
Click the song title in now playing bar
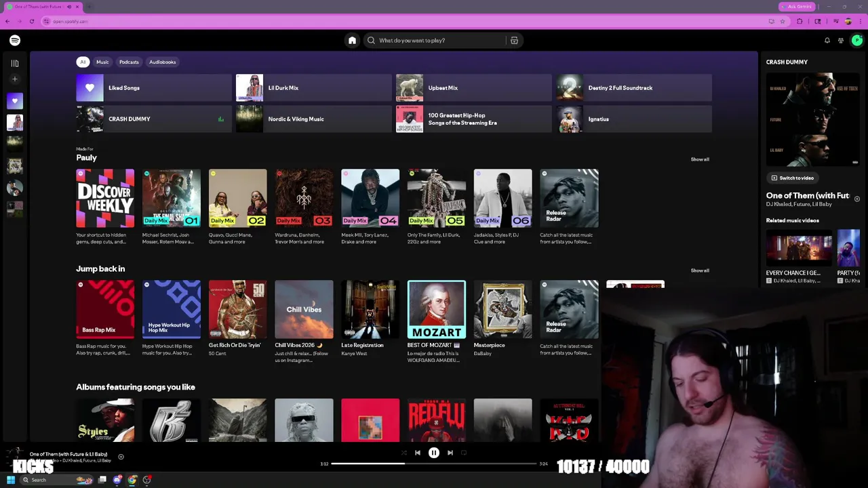click(x=68, y=454)
